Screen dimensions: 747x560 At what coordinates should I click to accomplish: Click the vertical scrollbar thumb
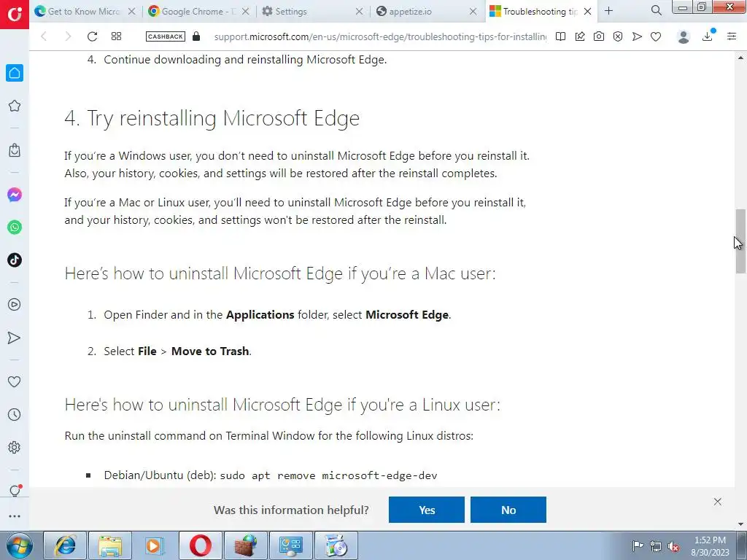(740, 241)
